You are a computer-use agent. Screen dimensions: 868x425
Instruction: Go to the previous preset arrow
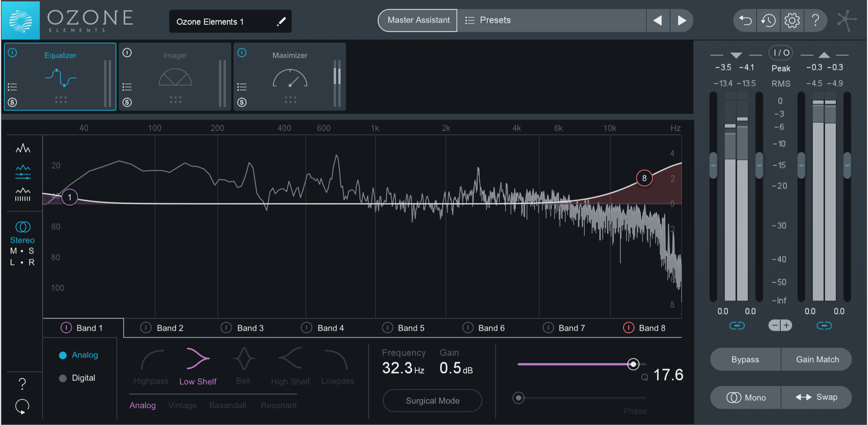[658, 20]
